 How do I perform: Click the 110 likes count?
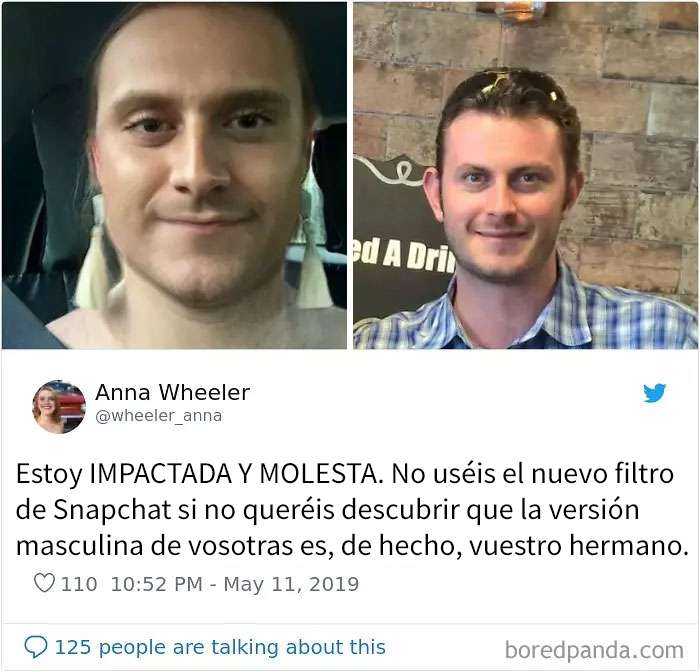(79, 584)
